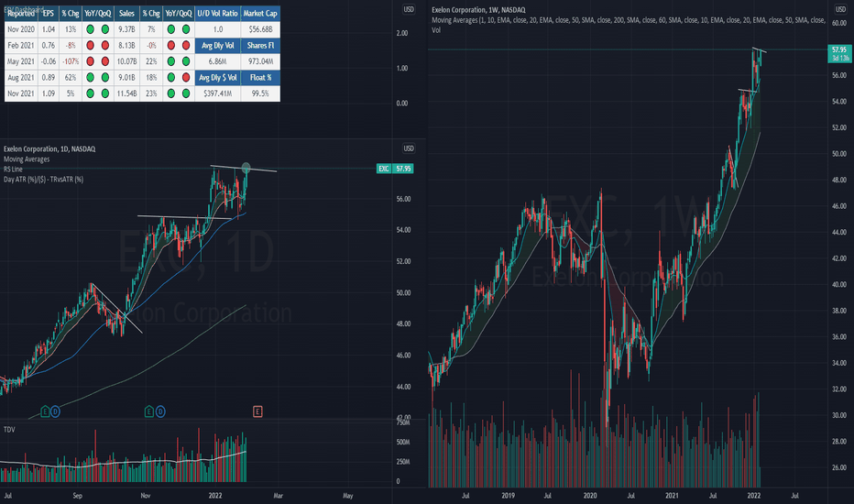Click '750M' on the TDV volume axis
Image resolution: width=854 pixels, height=504 pixels.
[403, 422]
